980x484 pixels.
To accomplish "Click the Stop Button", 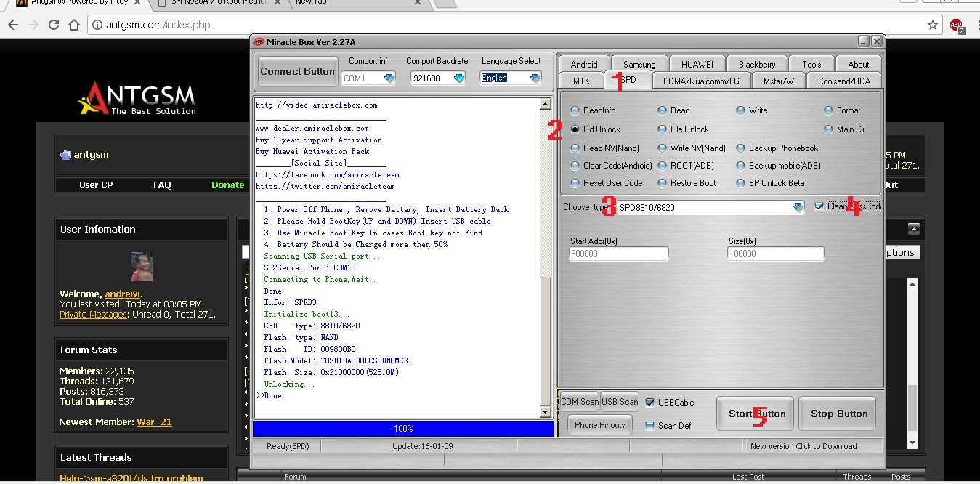I will tap(839, 414).
